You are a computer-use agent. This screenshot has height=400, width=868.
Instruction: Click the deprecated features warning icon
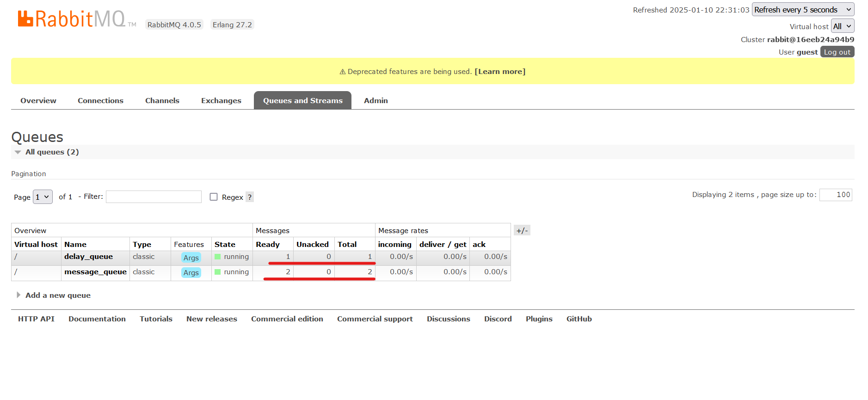pos(343,72)
